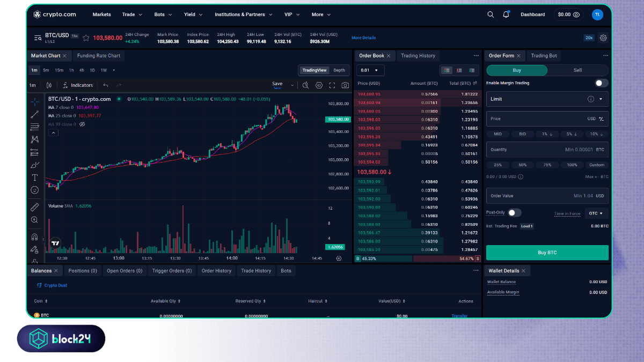Open Positions (0) tab
Screen dimensions: 644x362
tap(83, 271)
